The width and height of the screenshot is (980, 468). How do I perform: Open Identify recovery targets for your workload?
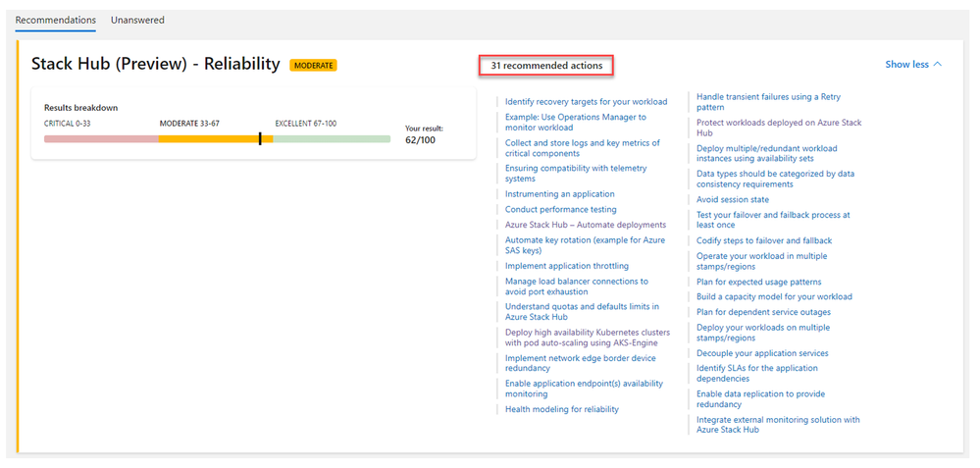point(586,102)
